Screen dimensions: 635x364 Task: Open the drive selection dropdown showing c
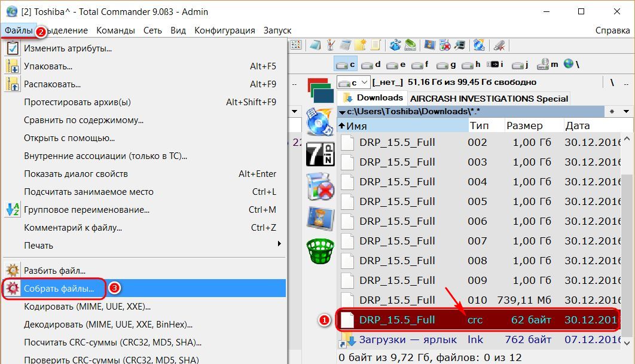tap(353, 82)
